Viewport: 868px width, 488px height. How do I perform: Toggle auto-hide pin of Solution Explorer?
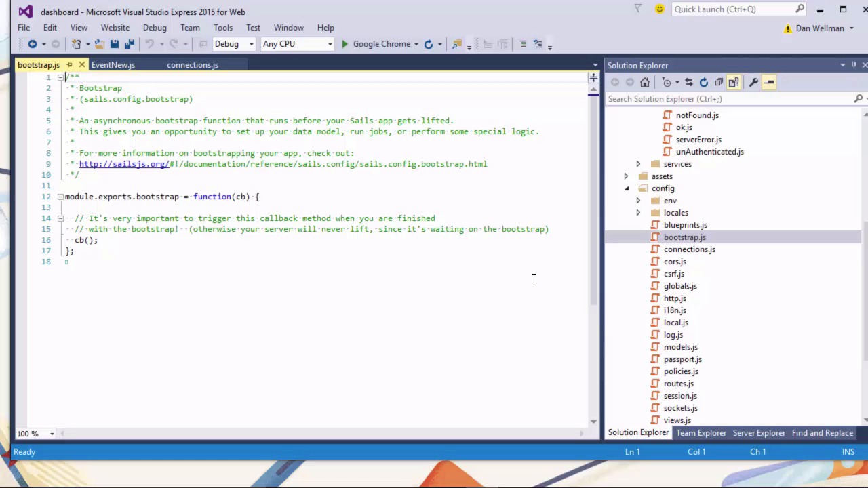pyautogui.click(x=854, y=65)
